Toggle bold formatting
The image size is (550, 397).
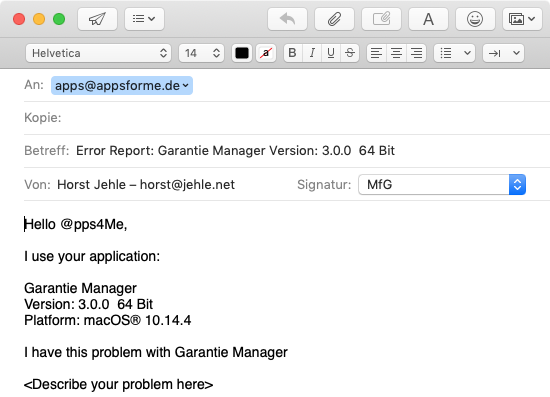[x=293, y=53]
